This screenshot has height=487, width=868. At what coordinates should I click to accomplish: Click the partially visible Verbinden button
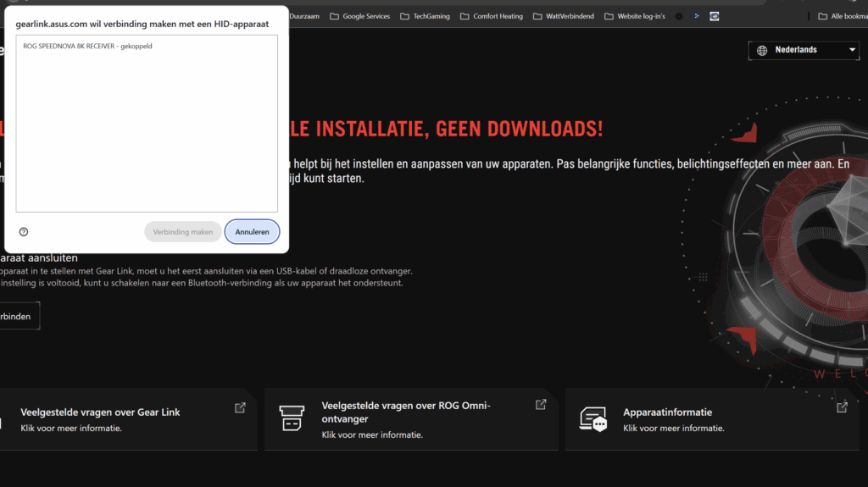[x=19, y=316]
